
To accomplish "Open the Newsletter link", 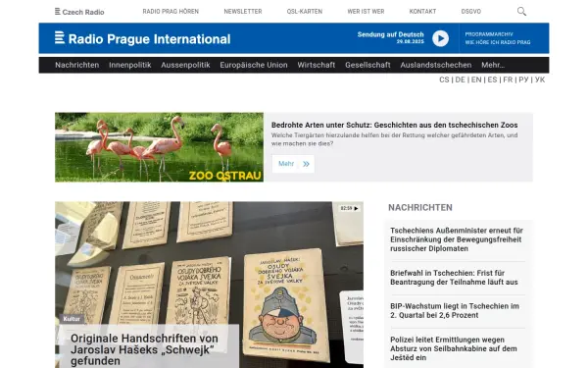I will [243, 12].
